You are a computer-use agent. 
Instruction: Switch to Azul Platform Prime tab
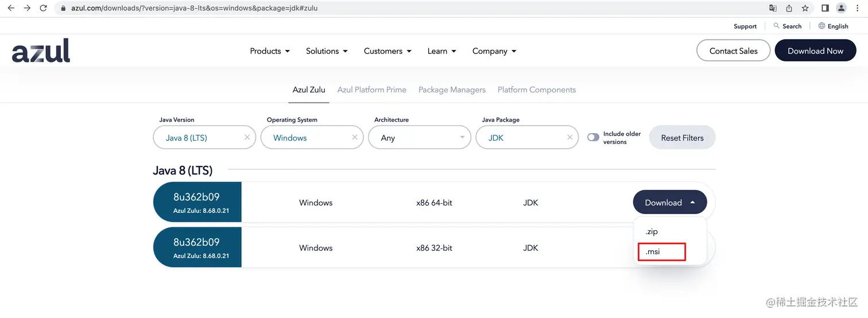point(371,90)
